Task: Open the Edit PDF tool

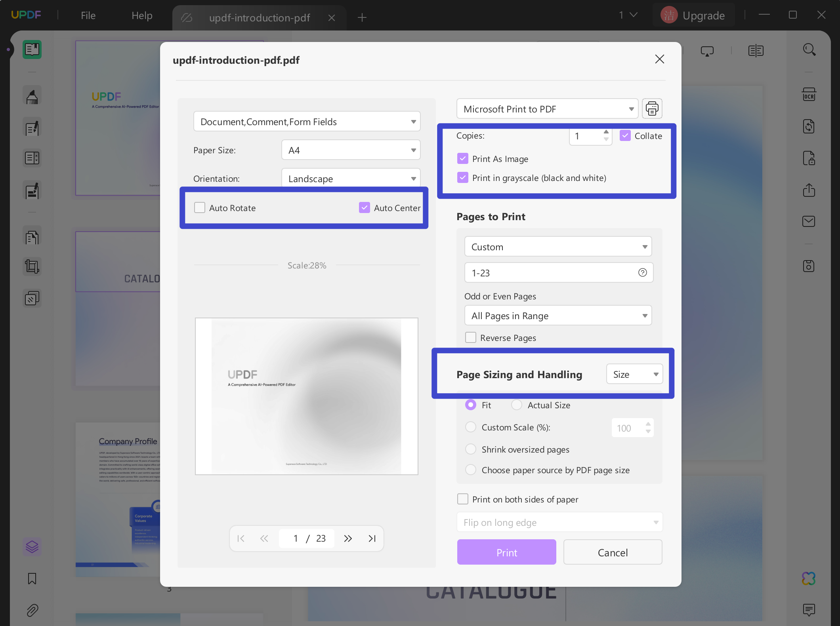Action: 32,127
